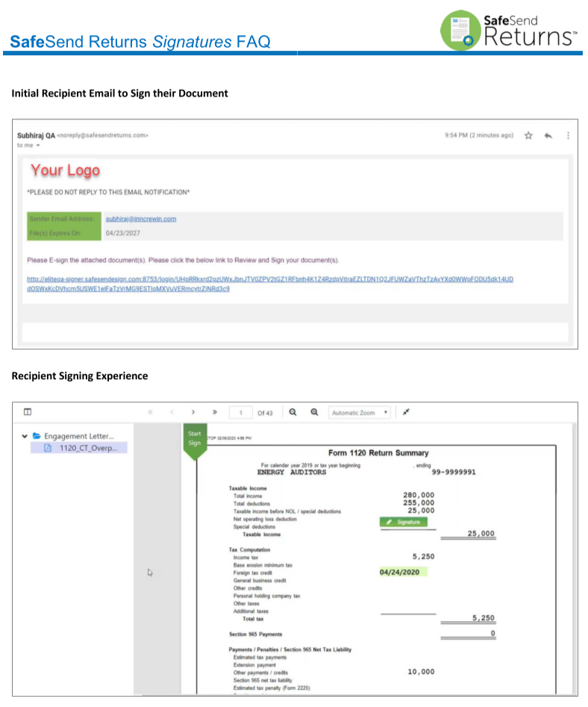Screen dimensions: 588x707
Task: Click the 04/23/2027 expiry date value
Action: [x=123, y=233]
